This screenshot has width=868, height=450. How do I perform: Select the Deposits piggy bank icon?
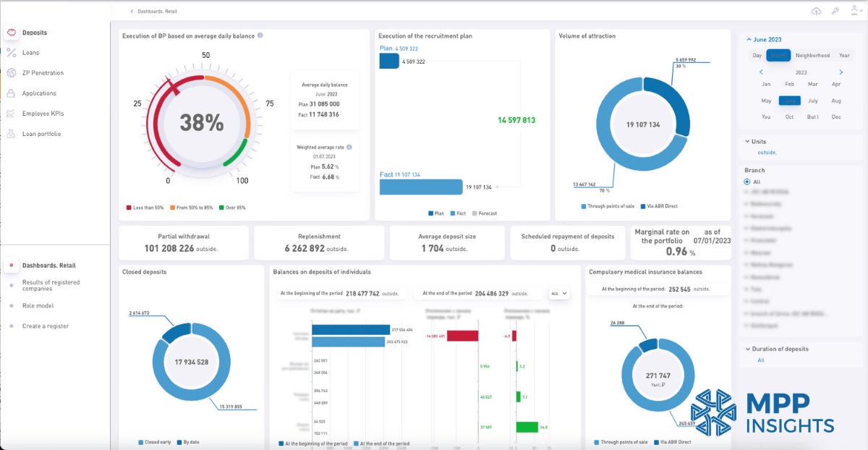point(11,33)
